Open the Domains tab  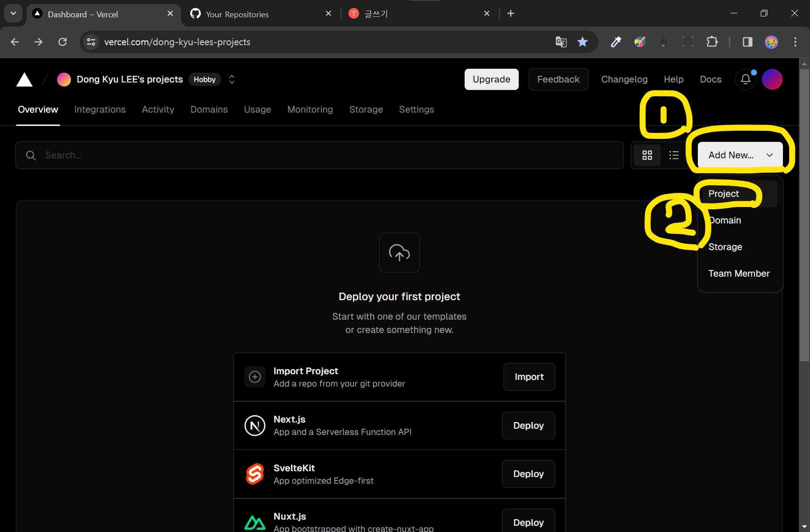[209, 110]
